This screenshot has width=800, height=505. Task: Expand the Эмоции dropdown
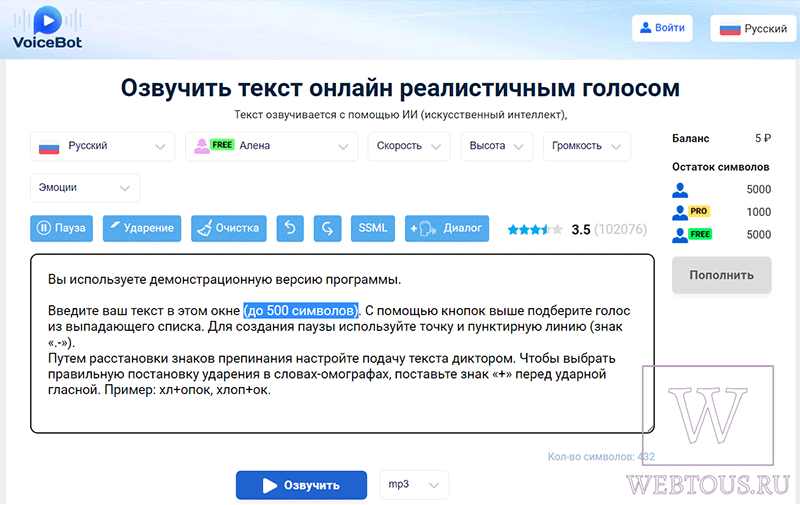(85, 188)
